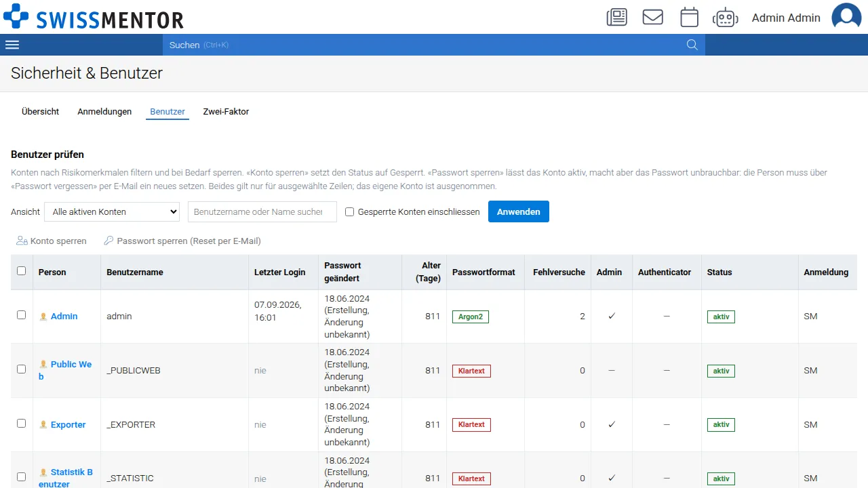The image size is (868, 488).
Task: Select the checkbox for _EXPORTER row
Action: tap(21, 424)
